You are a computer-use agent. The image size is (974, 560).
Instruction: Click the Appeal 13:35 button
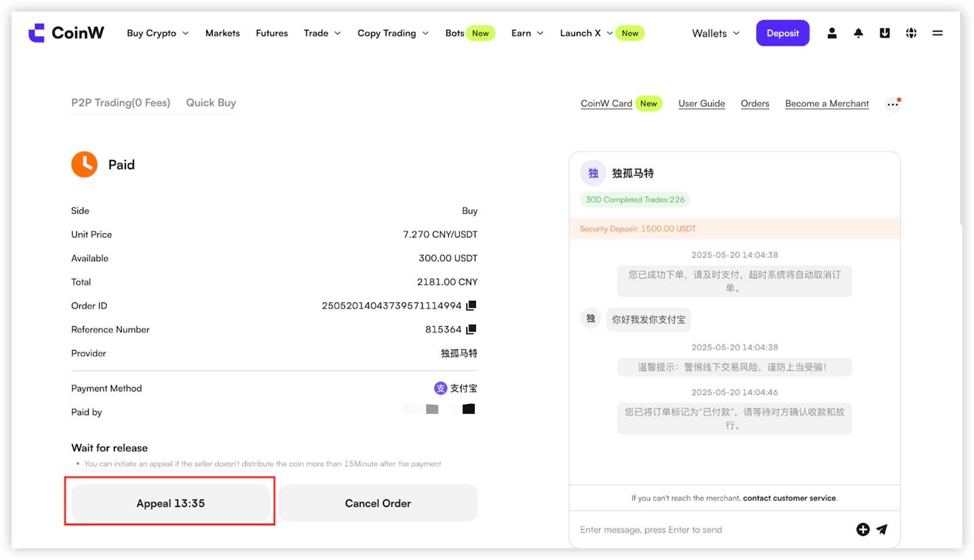(x=170, y=503)
